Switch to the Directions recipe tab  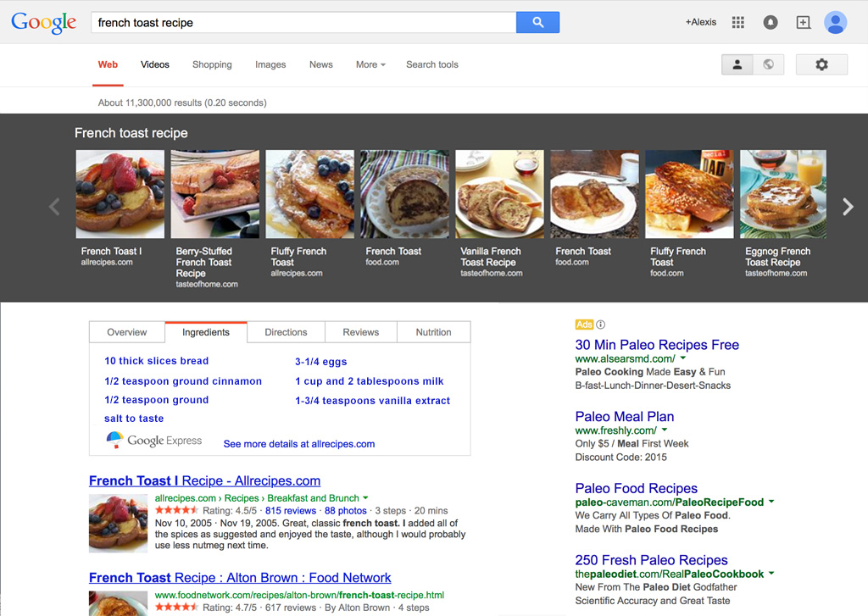pyautogui.click(x=286, y=332)
